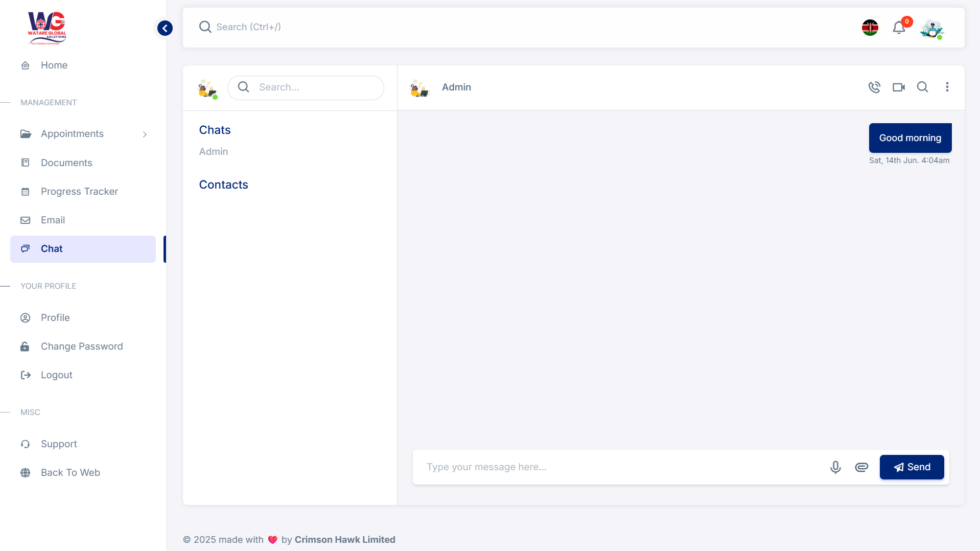Click the Kenya flag language icon
The image size is (980, 551).
click(x=870, y=28)
